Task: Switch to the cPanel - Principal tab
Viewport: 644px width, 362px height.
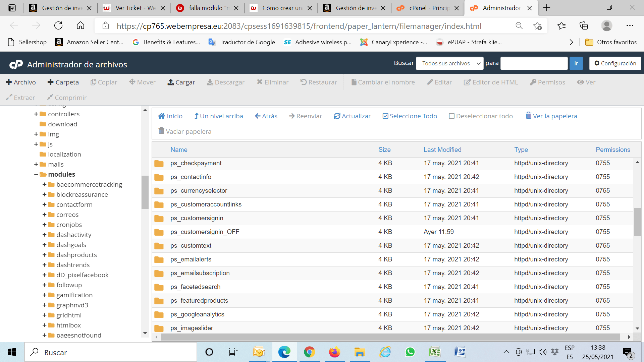Action: point(428,8)
